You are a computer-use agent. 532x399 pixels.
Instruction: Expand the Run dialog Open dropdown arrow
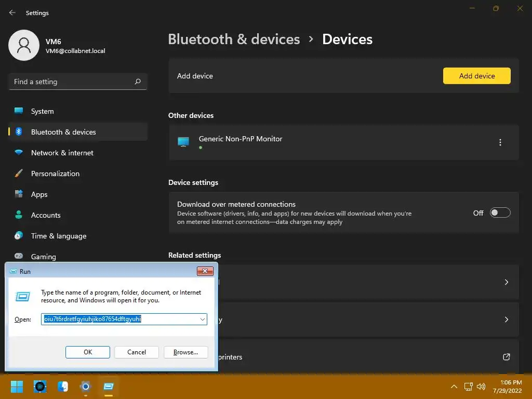click(x=202, y=320)
